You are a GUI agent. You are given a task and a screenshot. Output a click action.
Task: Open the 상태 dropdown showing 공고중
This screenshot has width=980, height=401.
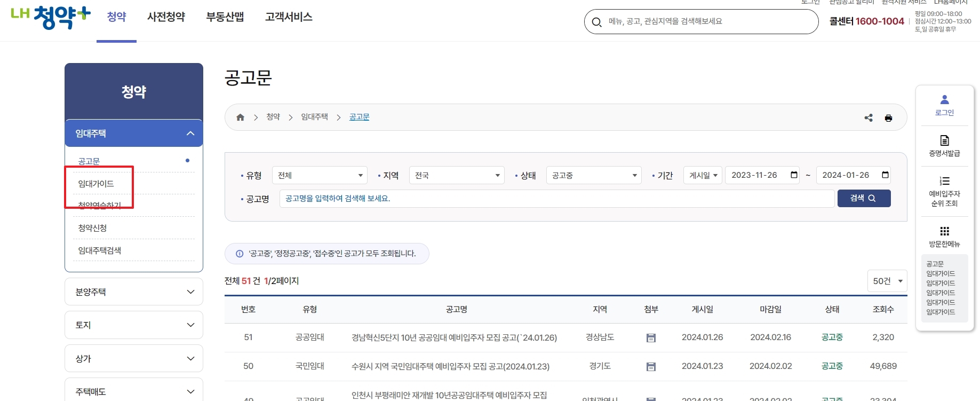pos(594,175)
